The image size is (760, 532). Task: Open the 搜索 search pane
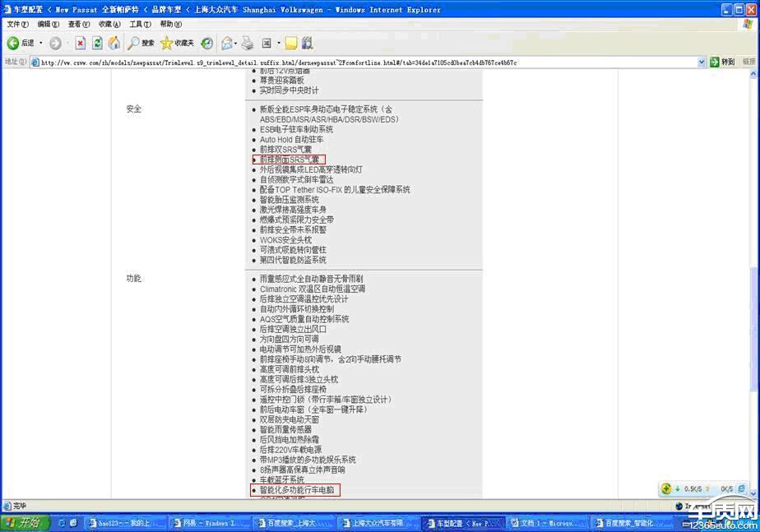point(141,43)
